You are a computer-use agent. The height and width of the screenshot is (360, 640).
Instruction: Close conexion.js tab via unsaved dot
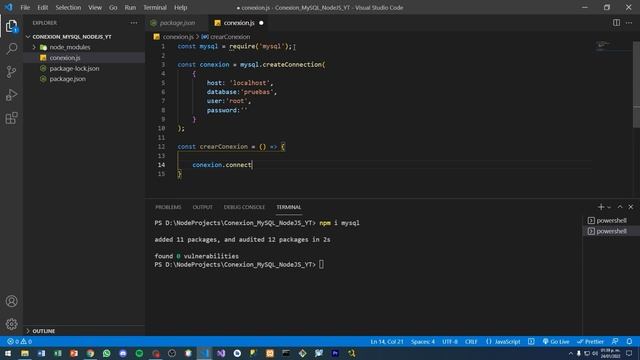click(x=261, y=23)
